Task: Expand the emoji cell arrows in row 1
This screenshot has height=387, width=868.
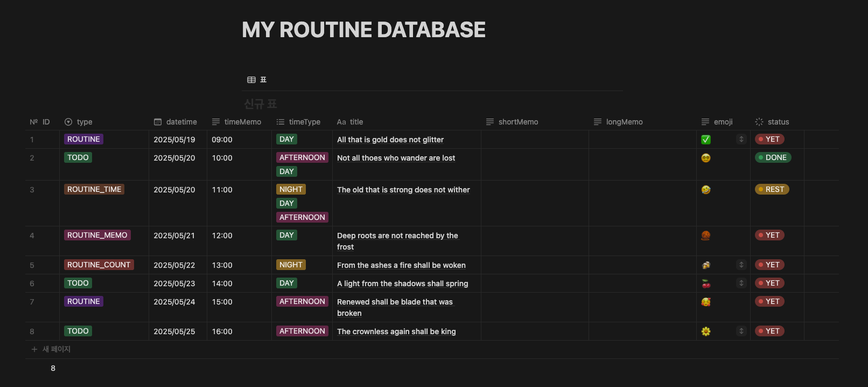Action: (741, 139)
